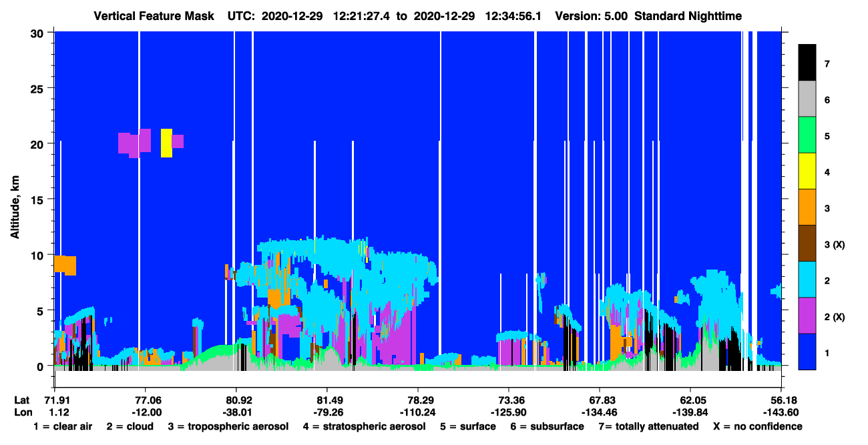Screen dimensions: 868x445
Task: Select the "7= totally attenuated" legend entry
Action: click(648, 426)
